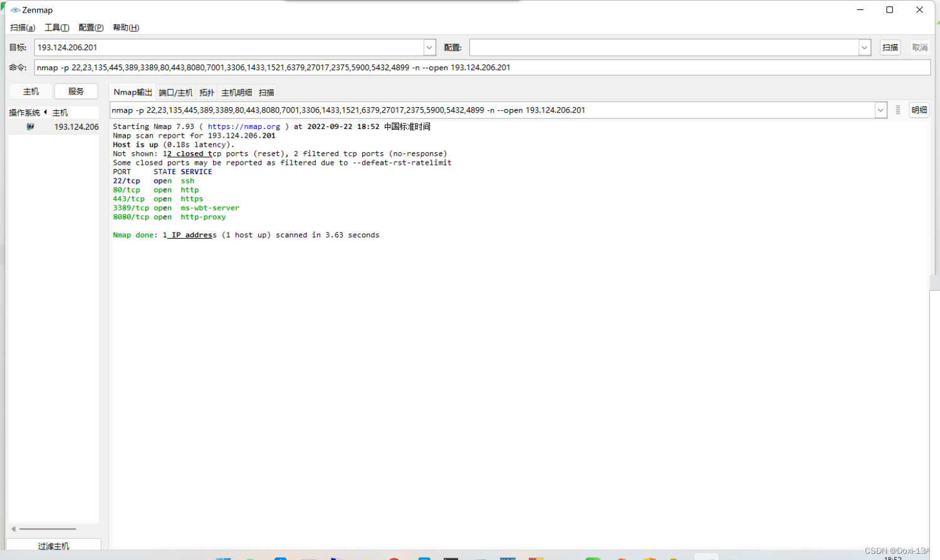Select host row 193.124.206 in host list

(53, 127)
